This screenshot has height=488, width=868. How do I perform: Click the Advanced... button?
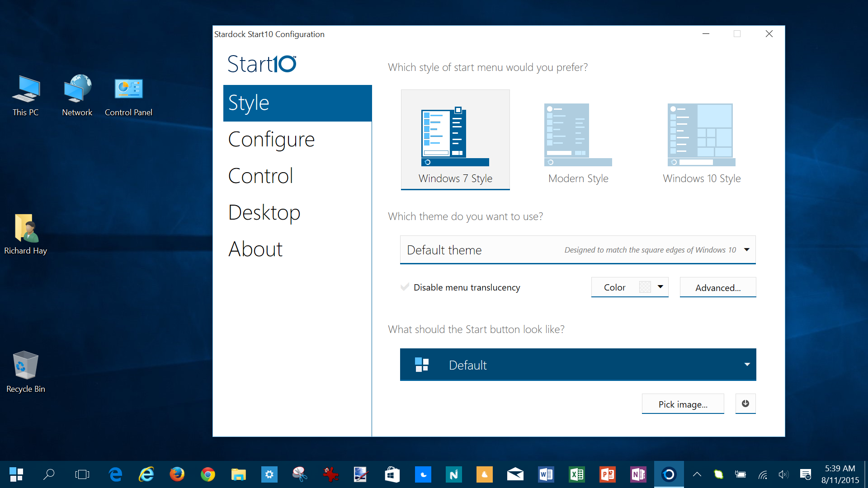(x=717, y=287)
